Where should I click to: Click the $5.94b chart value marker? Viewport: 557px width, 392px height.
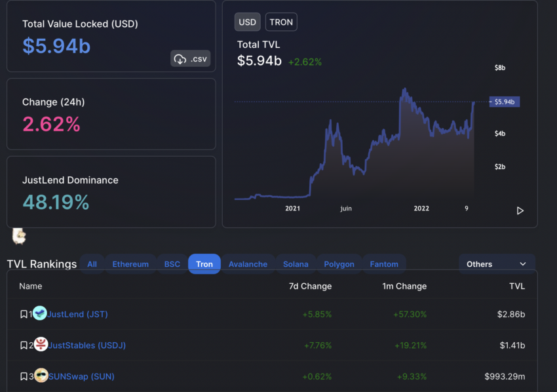click(x=505, y=102)
